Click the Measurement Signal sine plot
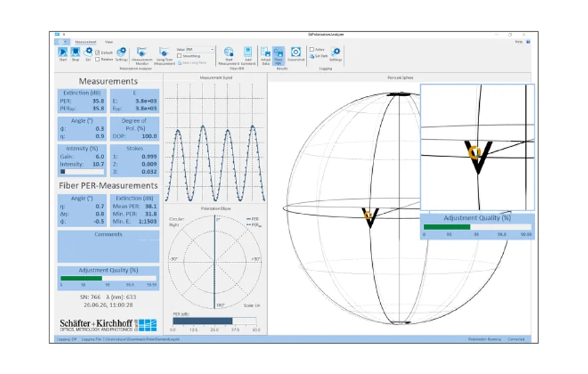588x374 pixels. tap(215, 142)
